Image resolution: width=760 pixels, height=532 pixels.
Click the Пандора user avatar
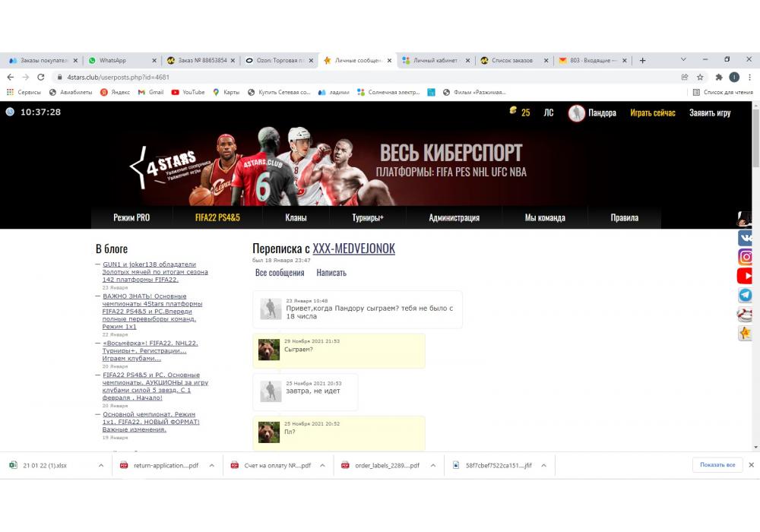coord(576,113)
